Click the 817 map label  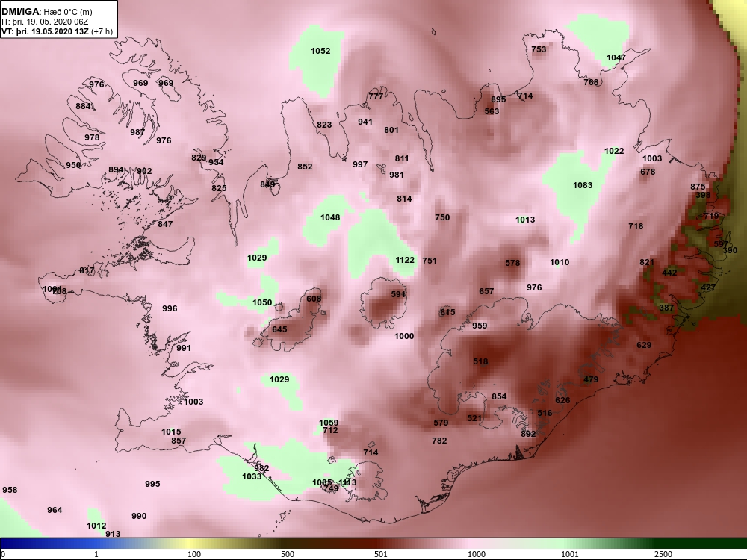87,270
